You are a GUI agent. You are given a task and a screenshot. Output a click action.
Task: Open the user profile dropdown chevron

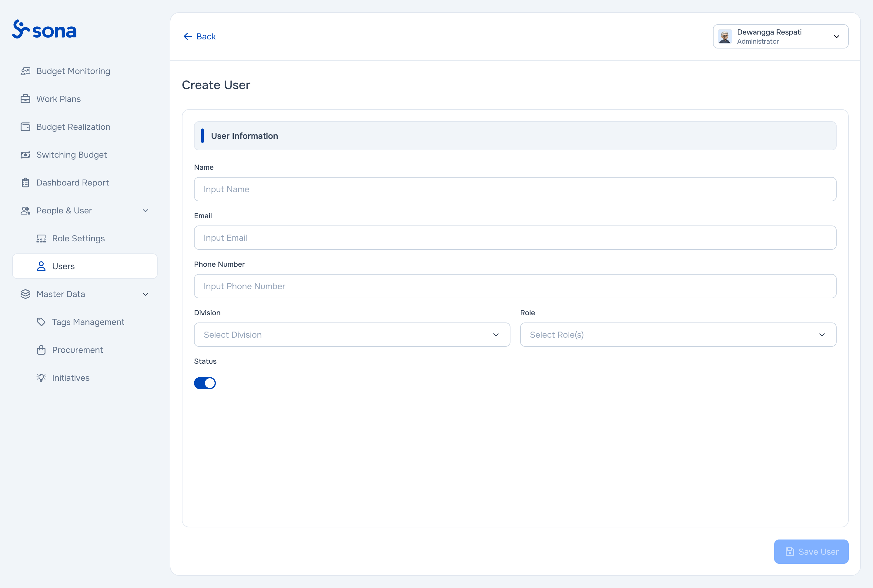coord(836,36)
